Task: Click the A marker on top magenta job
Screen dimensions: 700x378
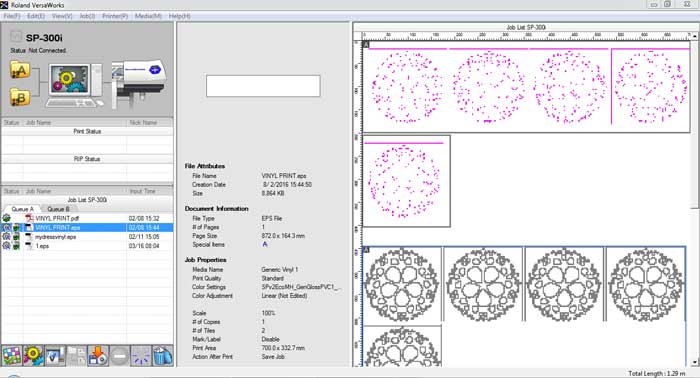Action: pos(366,44)
